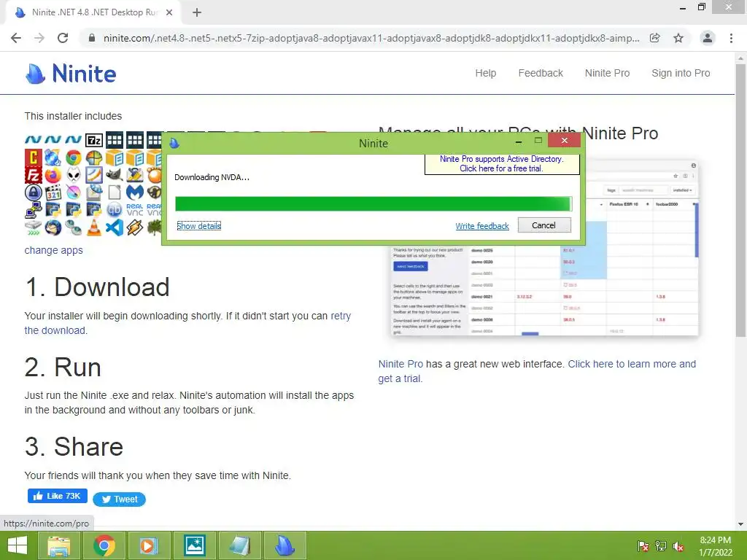747x560 pixels.
Task: Click the muted volume tray icon
Action: [678, 546]
